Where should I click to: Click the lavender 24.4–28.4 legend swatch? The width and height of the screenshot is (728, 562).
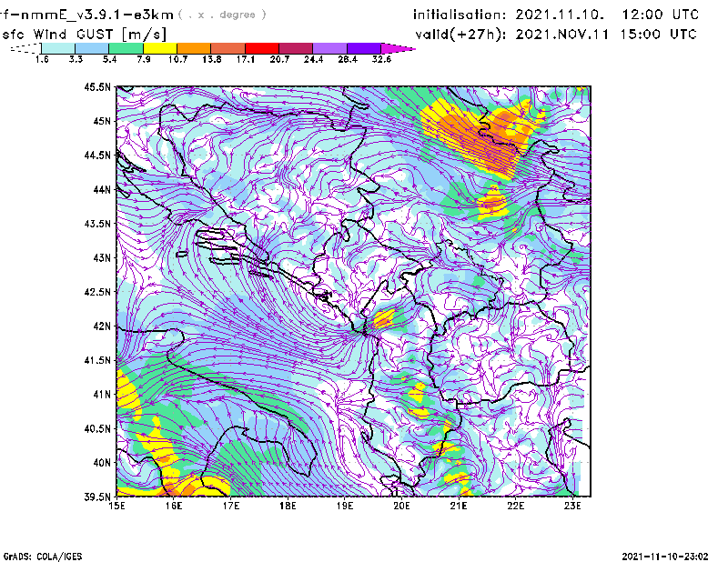coord(329,48)
